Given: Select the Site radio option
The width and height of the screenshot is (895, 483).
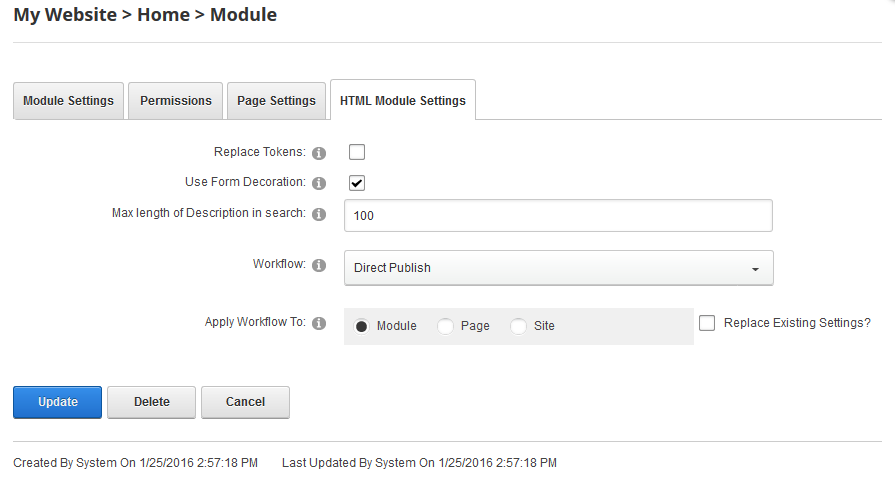Looking at the screenshot, I should pos(518,326).
